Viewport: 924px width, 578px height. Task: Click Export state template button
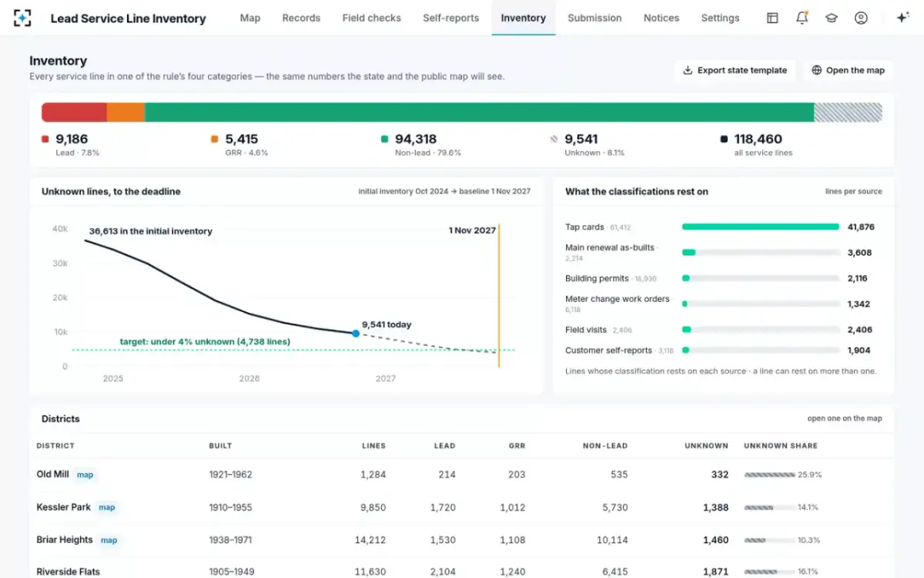point(735,70)
